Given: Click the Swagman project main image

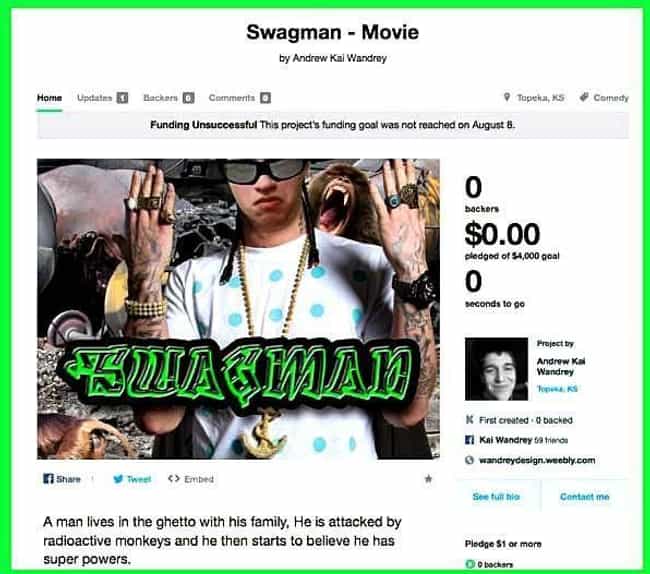Looking at the screenshot, I should [238, 309].
